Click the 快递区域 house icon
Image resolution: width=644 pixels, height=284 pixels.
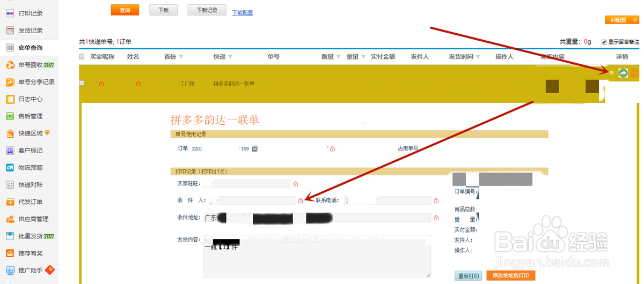10,133
